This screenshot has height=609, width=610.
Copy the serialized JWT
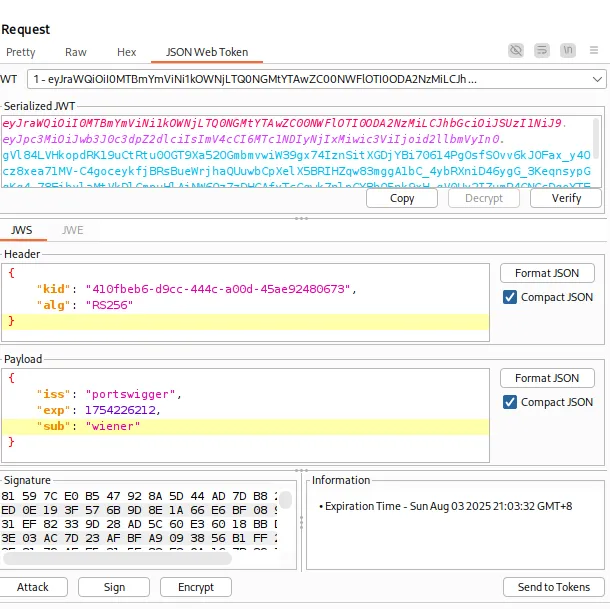pyautogui.click(x=402, y=198)
